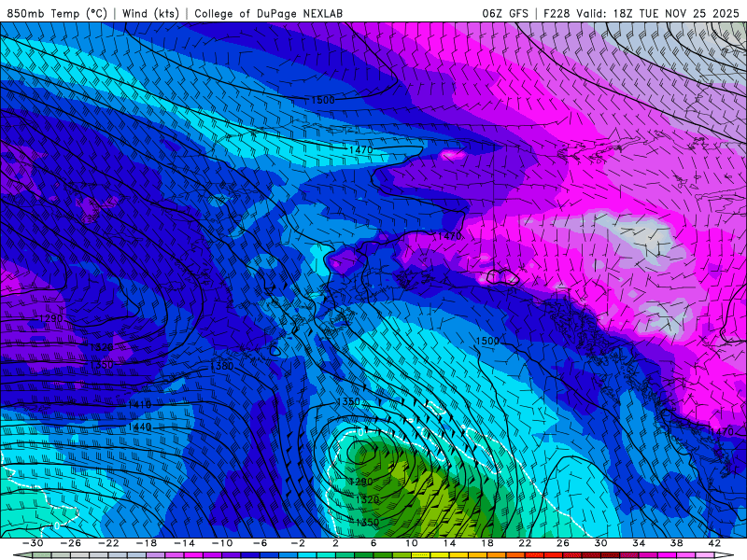747x560 pixels.
Task: Click the "18Z TUE NOV 25 2025" valid time
Action: 676,13
